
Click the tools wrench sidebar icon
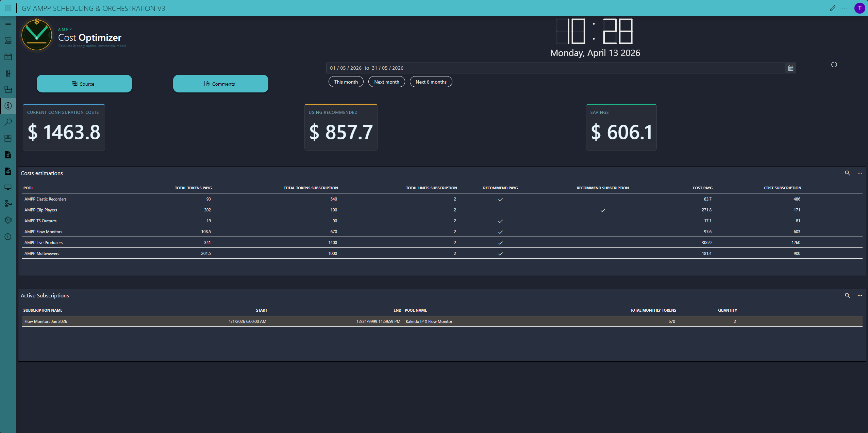(x=8, y=73)
